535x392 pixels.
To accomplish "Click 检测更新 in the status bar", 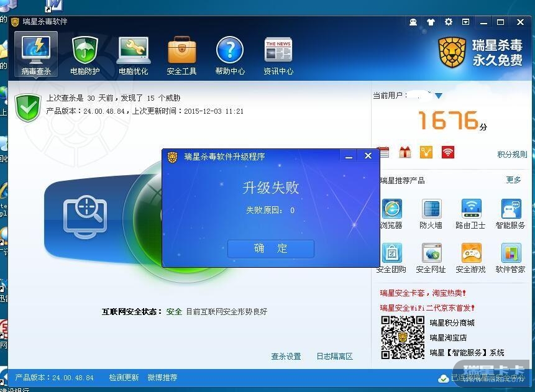I will pos(124,378).
